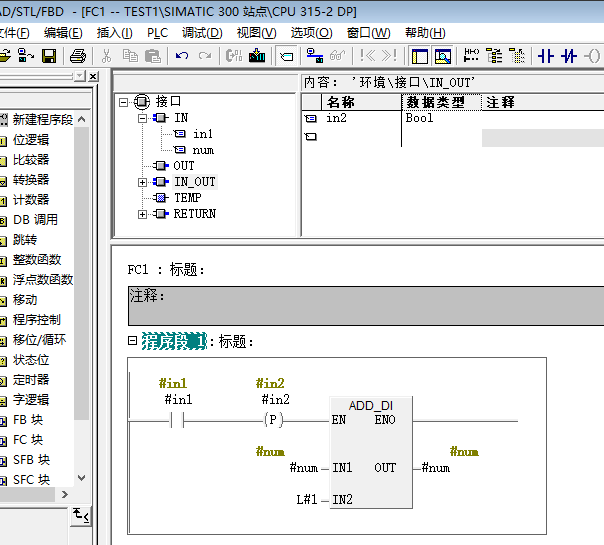The width and height of the screenshot is (604, 545).
Task: Select the ADD_DI function box
Action: coord(371,452)
